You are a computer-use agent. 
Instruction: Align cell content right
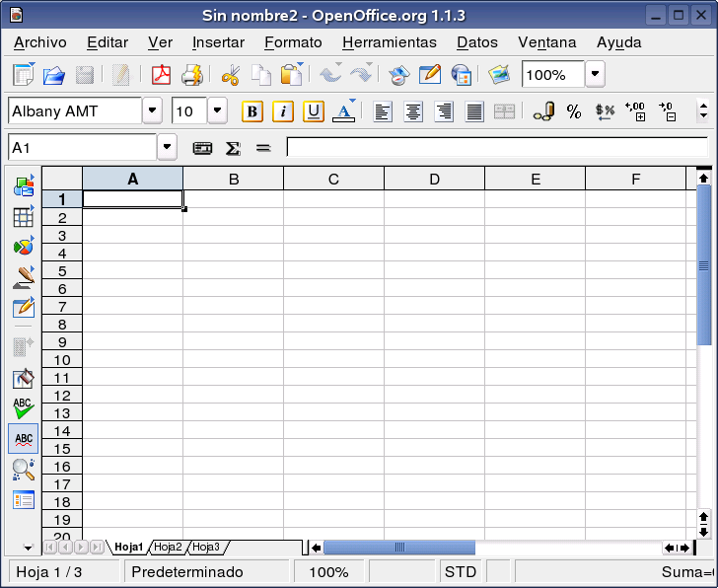[444, 111]
